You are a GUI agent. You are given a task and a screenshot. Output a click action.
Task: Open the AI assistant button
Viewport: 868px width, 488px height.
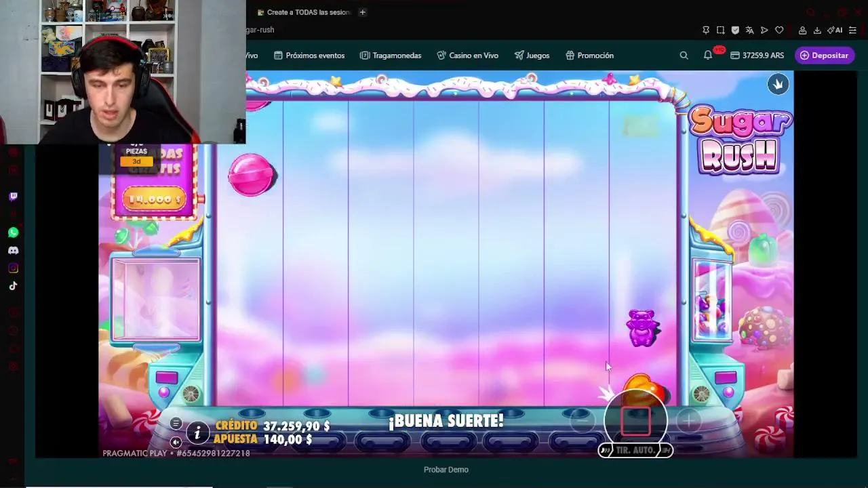tap(835, 30)
